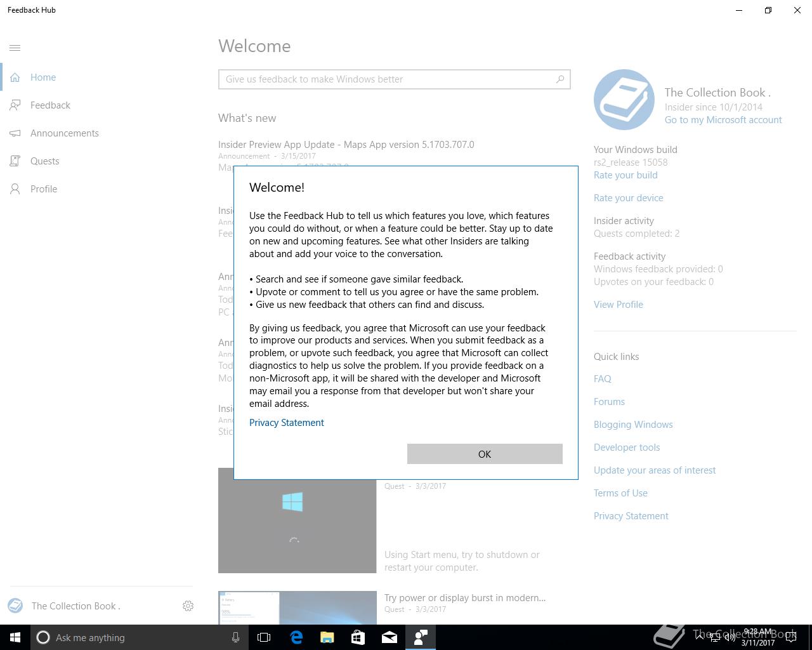The image size is (812, 650).
Task: Focus the feedback search box
Action: (x=394, y=79)
